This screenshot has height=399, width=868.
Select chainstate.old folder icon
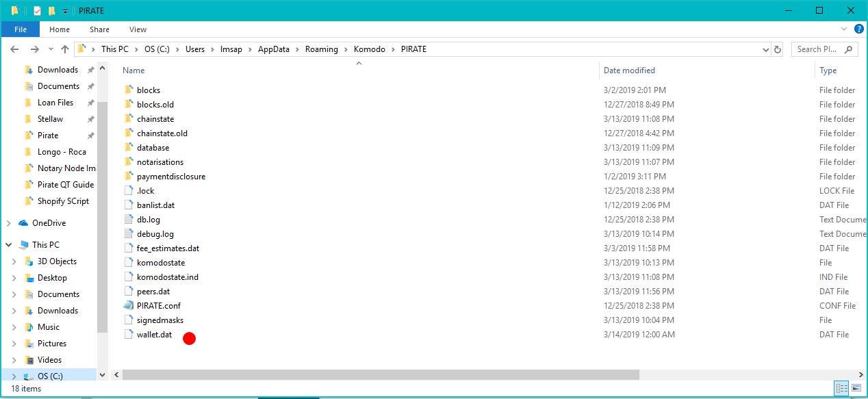point(130,133)
